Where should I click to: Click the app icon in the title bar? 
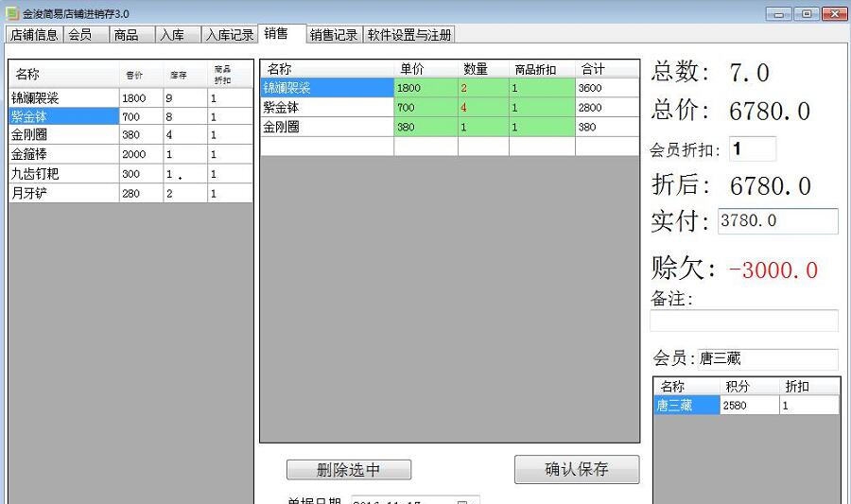click(12, 12)
